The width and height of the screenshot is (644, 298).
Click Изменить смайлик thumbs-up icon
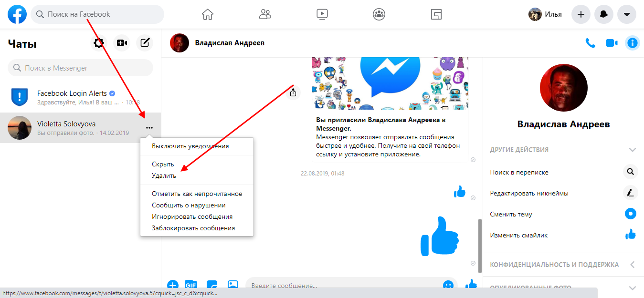tap(631, 234)
